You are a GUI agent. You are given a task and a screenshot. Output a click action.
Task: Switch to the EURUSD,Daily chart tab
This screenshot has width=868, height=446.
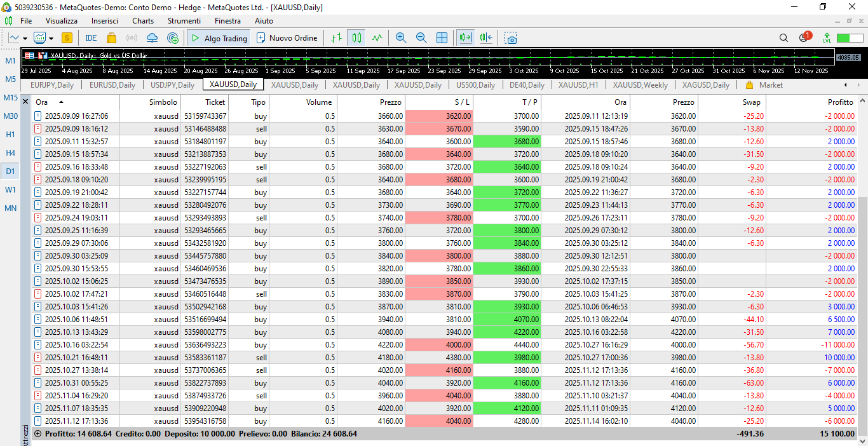tap(112, 85)
